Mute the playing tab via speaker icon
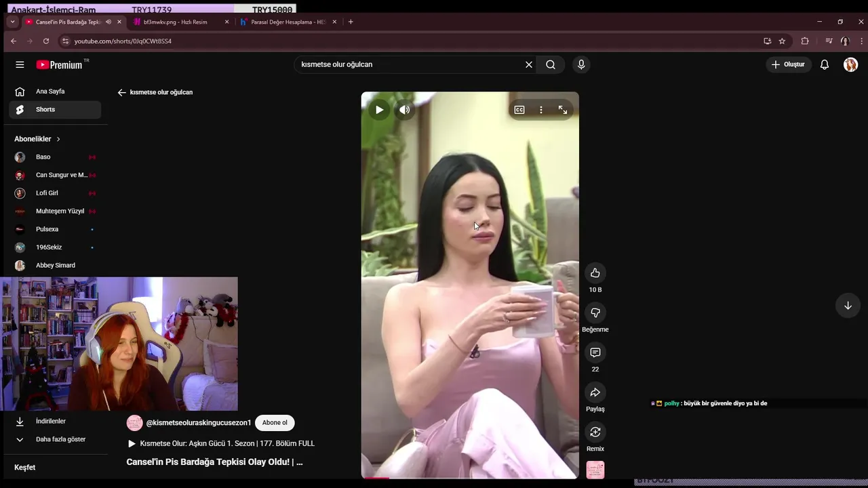The image size is (868, 488). [x=108, y=22]
